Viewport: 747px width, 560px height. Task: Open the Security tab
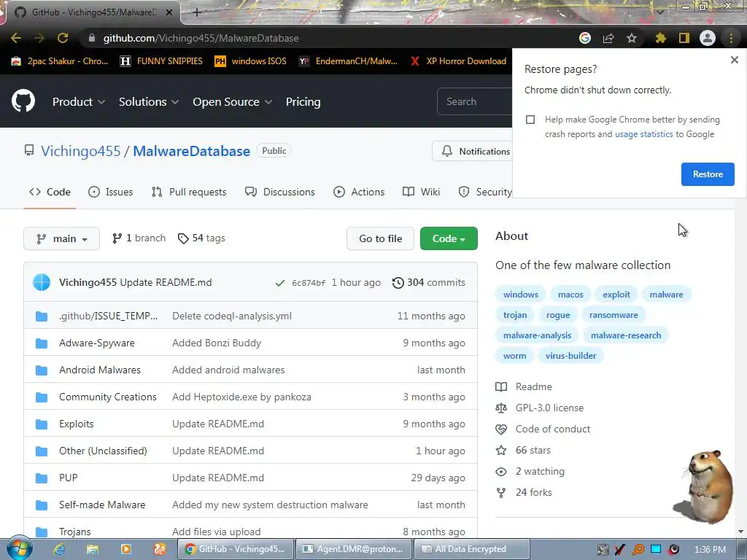pos(485,192)
